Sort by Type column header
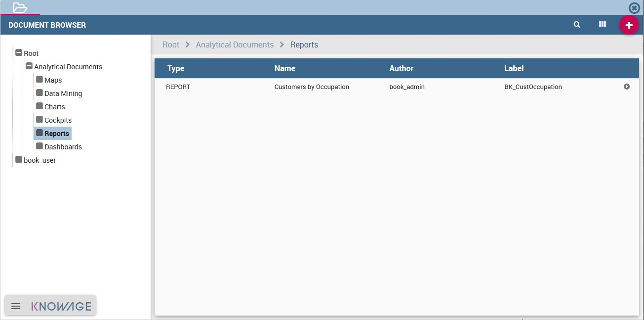Screen dimensions: 644x320 [176, 69]
